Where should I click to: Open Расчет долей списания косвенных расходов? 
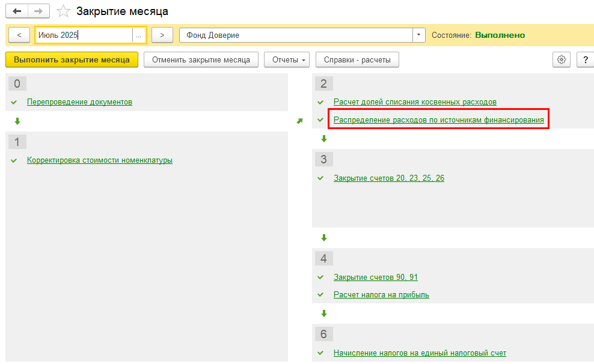415,102
